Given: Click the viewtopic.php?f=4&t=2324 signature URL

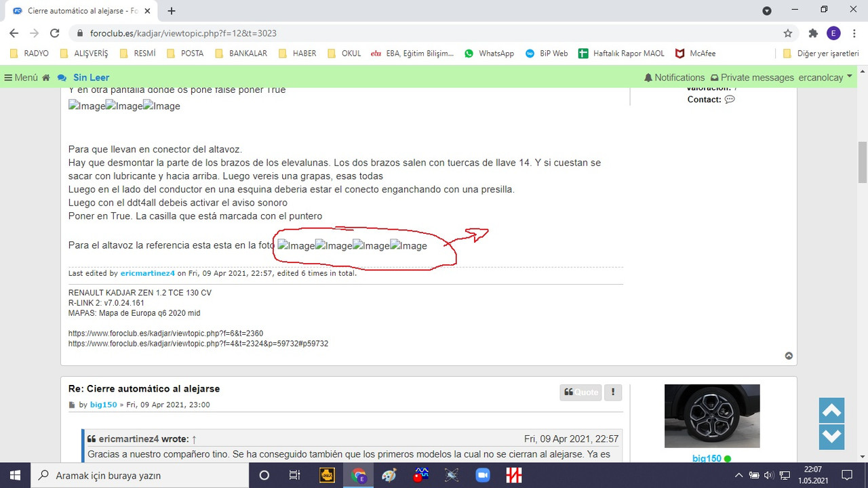Looking at the screenshot, I should point(198,344).
